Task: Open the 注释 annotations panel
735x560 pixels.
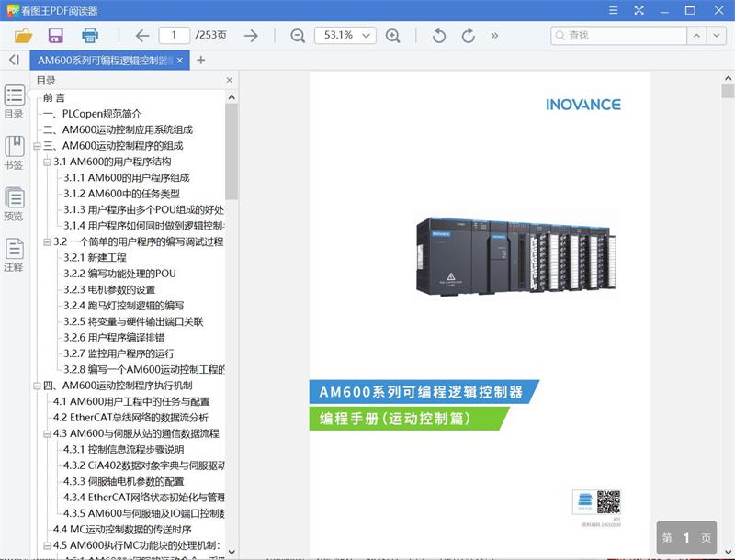Action: tap(14, 254)
